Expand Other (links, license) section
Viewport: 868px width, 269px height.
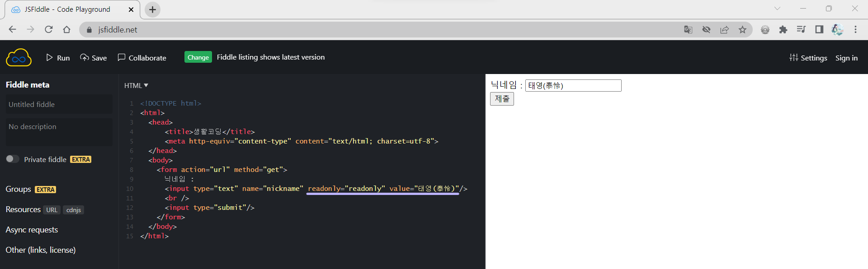tap(41, 250)
